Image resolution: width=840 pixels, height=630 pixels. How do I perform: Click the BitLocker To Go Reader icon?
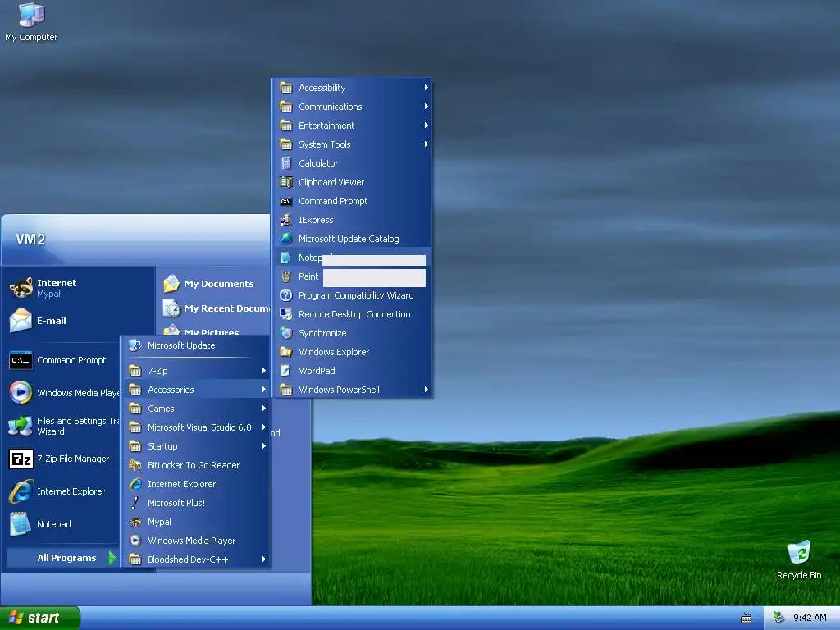135,465
